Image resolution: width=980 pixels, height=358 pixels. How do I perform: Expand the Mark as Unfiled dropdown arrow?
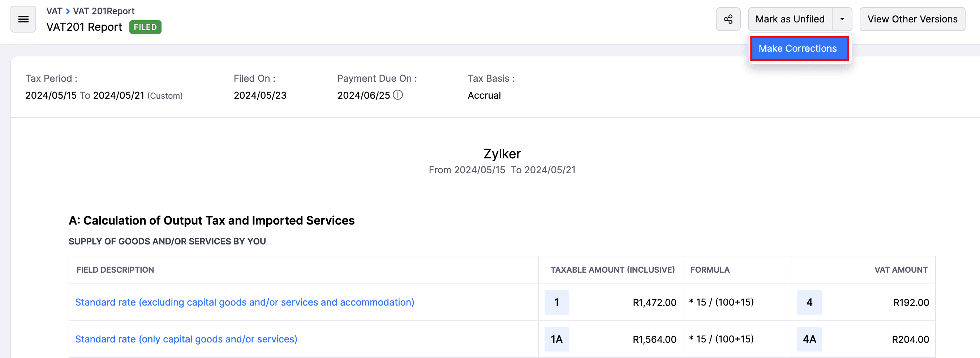tap(842, 20)
